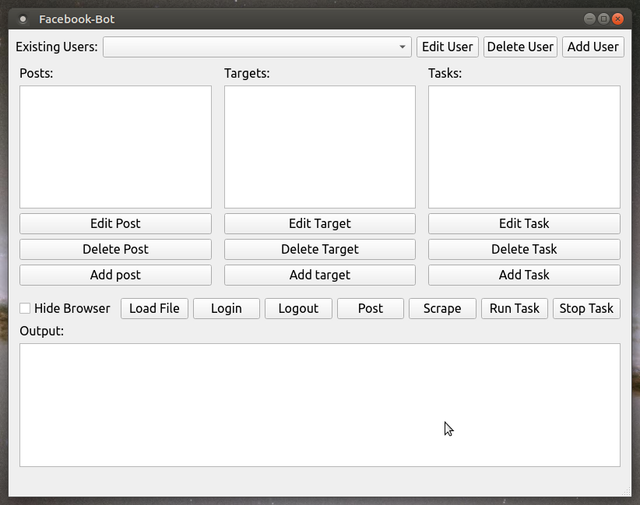
Task: Click the Add post button
Action: [116, 275]
